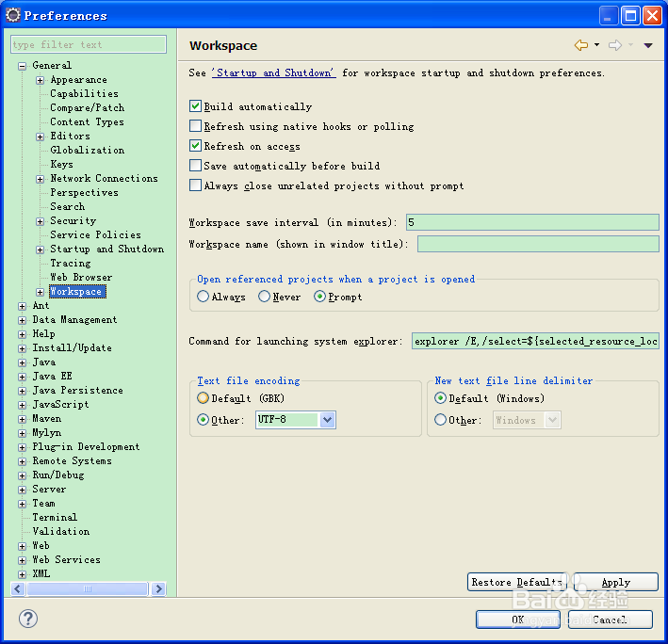Select the Always radio button
This screenshot has width=668, height=644.
click(204, 297)
